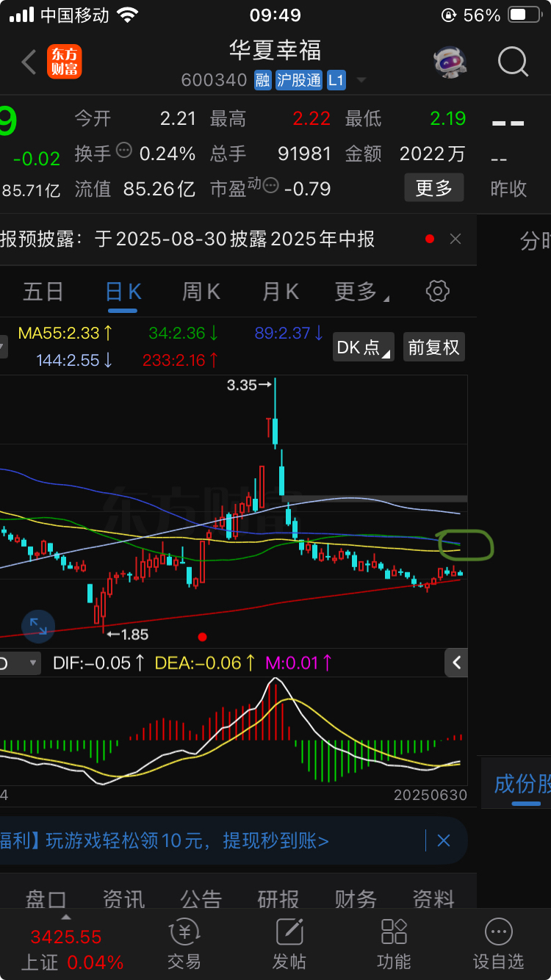Open the 成份股 side tab
551x980 pixels.
coord(522,783)
